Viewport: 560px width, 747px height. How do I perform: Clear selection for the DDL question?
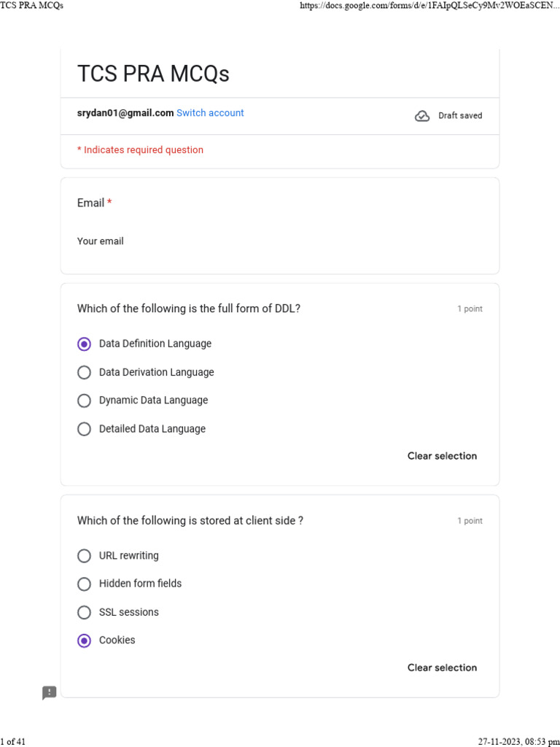click(x=442, y=456)
